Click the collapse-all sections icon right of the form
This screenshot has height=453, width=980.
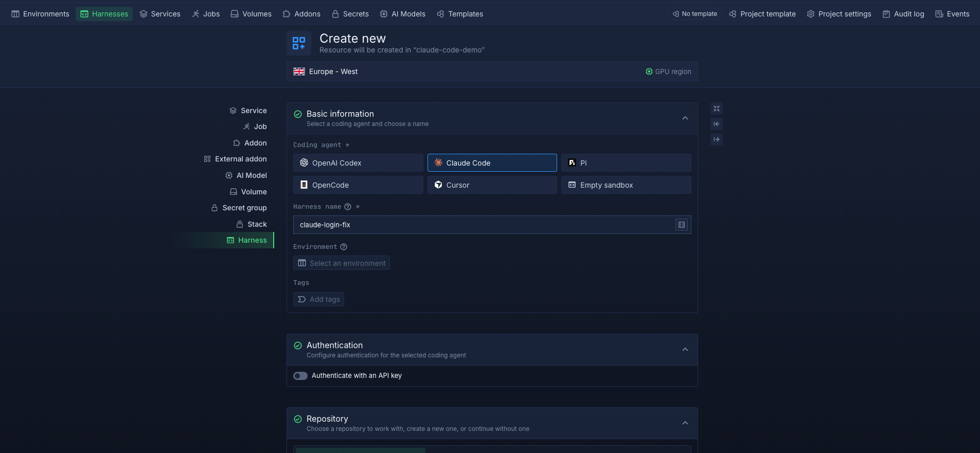coord(717,108)
